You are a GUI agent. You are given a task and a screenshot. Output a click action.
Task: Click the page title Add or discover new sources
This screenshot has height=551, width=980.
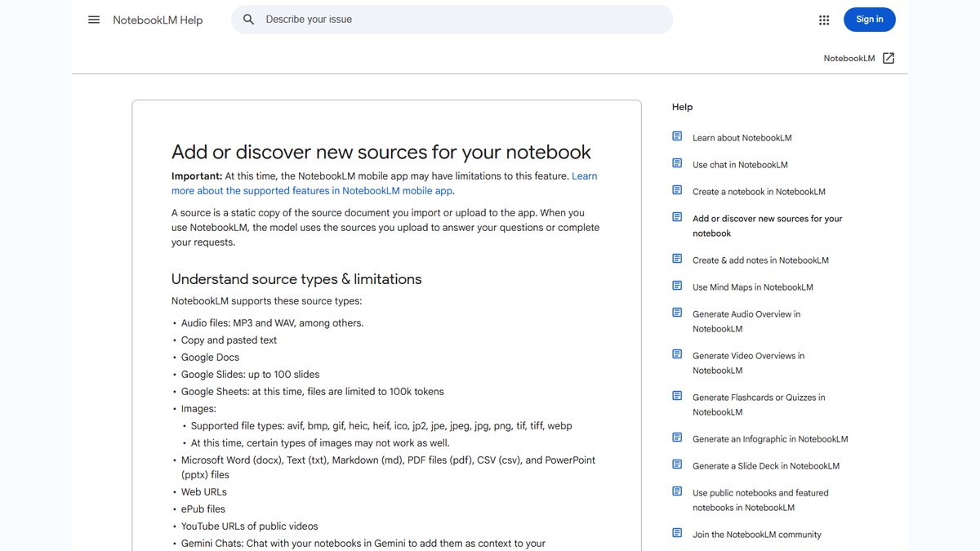[x=381, y=152]
